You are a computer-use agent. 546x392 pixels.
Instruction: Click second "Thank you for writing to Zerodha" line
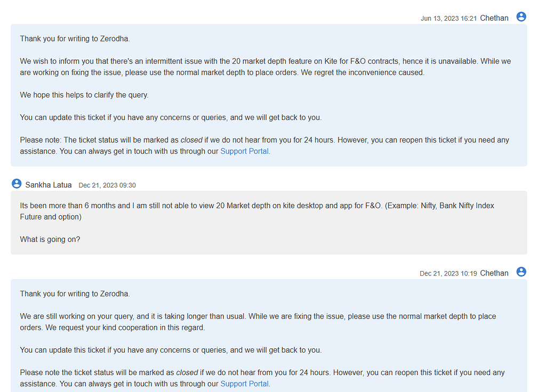point(75,293)
